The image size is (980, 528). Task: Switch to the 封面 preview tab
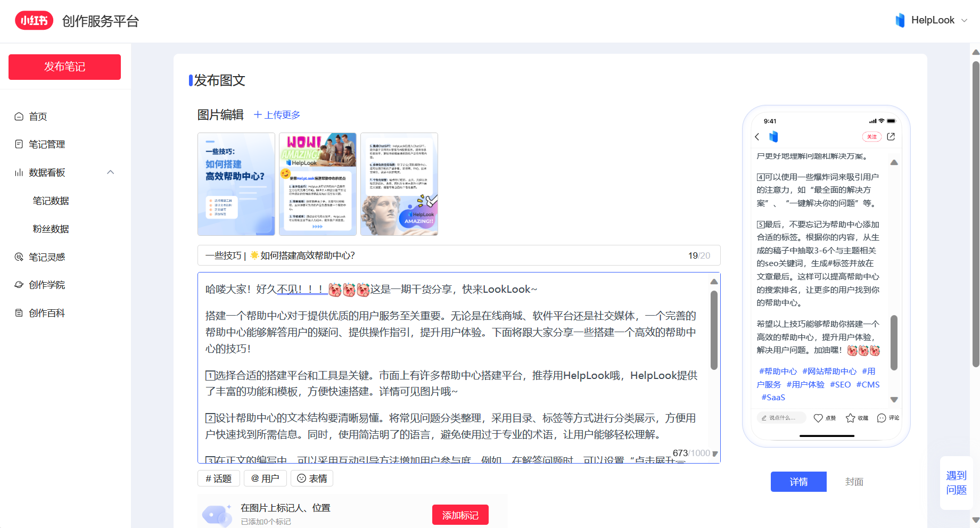pos(854,482)
